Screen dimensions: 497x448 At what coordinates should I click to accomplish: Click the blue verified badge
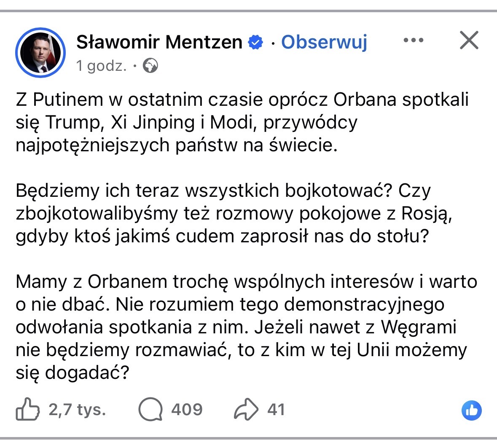255,42
